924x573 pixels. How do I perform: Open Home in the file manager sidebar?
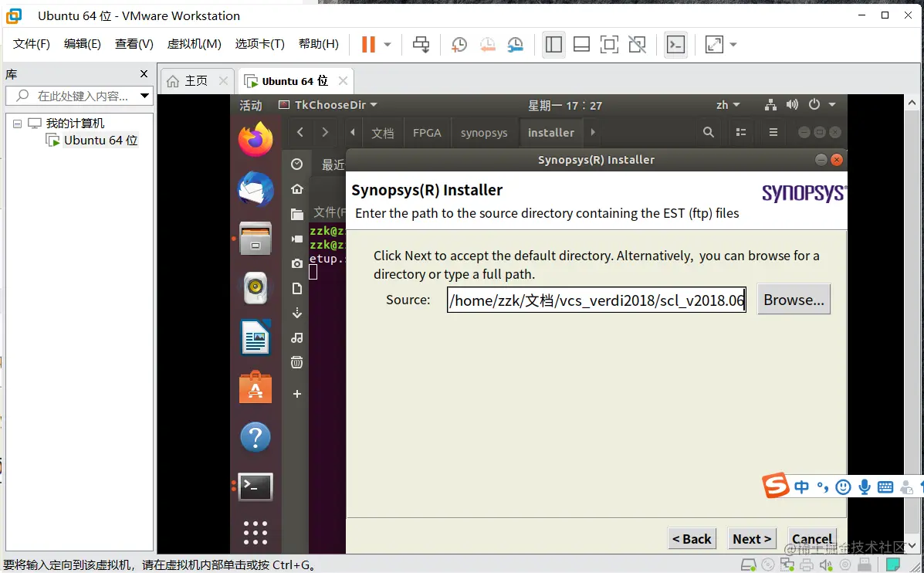pos(297,188)
